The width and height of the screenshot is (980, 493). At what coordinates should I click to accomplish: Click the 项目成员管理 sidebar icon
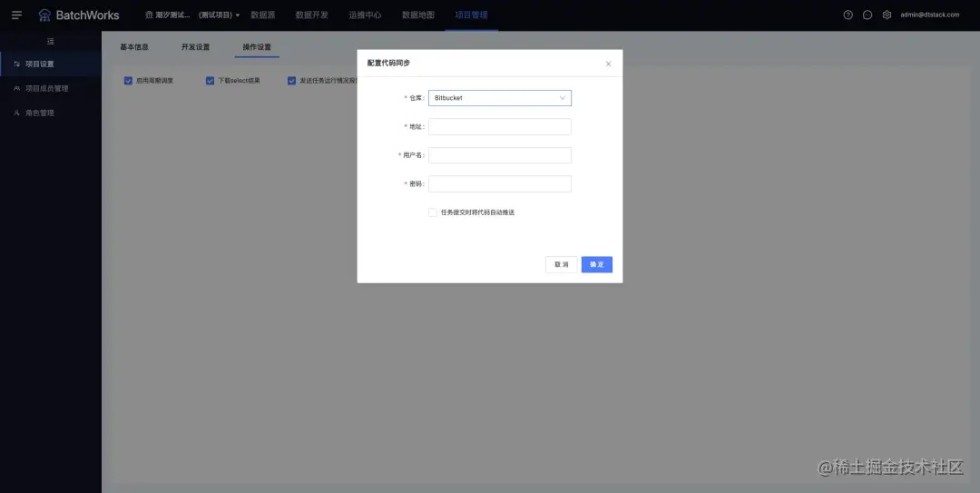[17, 88]
